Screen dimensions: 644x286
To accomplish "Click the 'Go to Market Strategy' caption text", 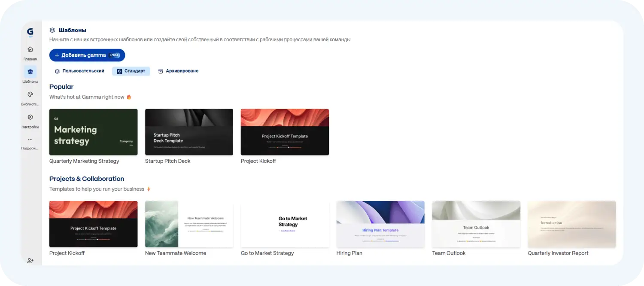I will tap(267, 253).
